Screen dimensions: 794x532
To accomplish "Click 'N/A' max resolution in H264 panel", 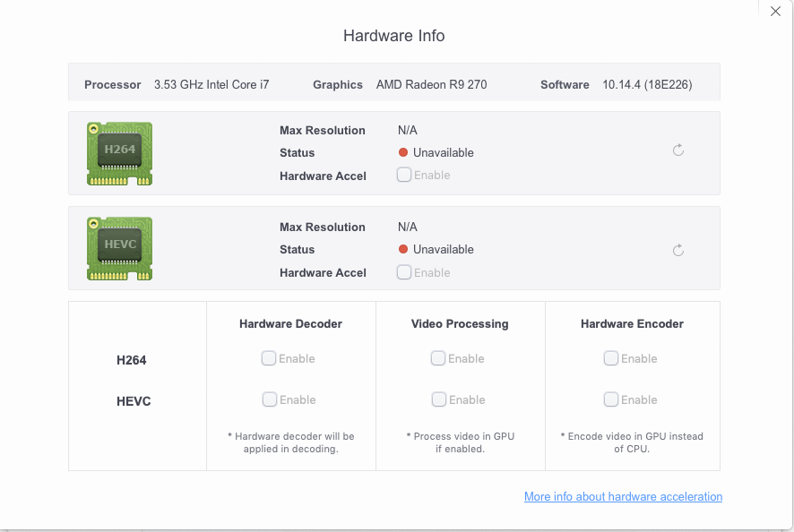I will point(407,130).
